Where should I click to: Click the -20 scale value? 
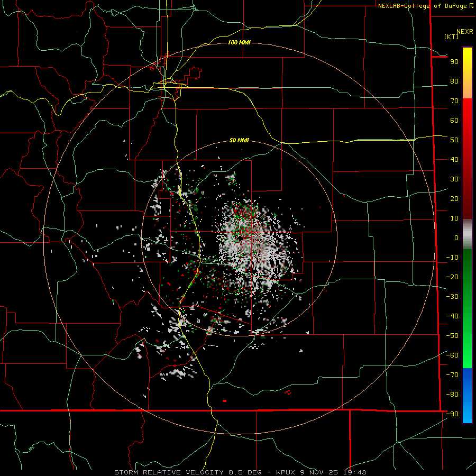452,277
